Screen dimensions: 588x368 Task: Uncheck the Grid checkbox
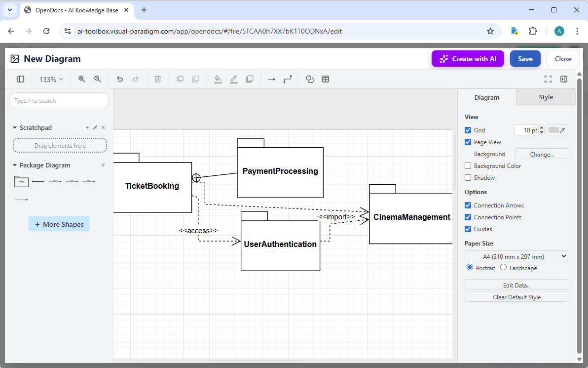pyautogui.click(x=468, y=130)
